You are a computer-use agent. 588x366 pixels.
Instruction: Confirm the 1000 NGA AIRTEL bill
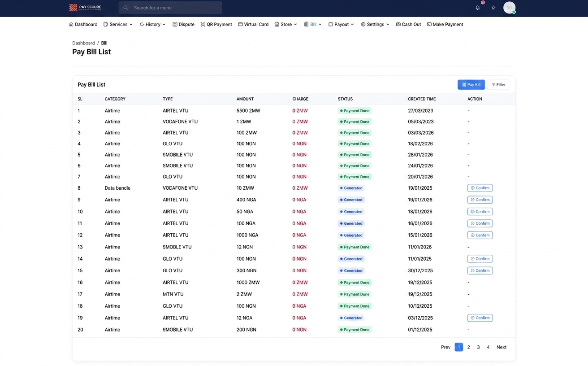(480, 235)
